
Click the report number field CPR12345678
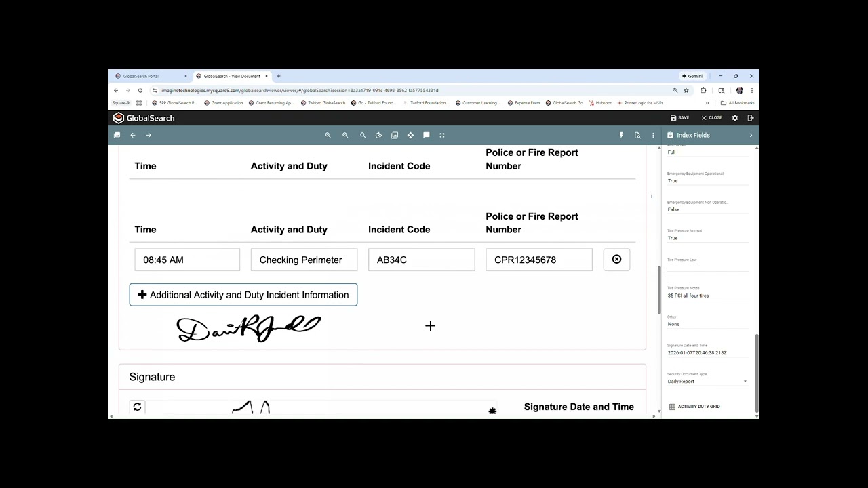[x=539, y=260]
